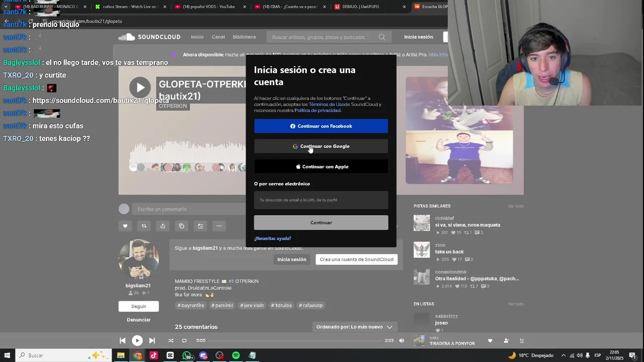Click Denunciar under the profile
This screenshot has width=644, height=362.
pyautogui.click(x=138, y=320)
